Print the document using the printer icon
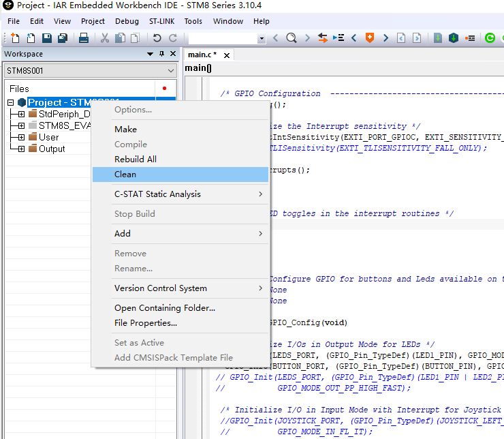This screenshot has width=504, height=439. point(84,38)
